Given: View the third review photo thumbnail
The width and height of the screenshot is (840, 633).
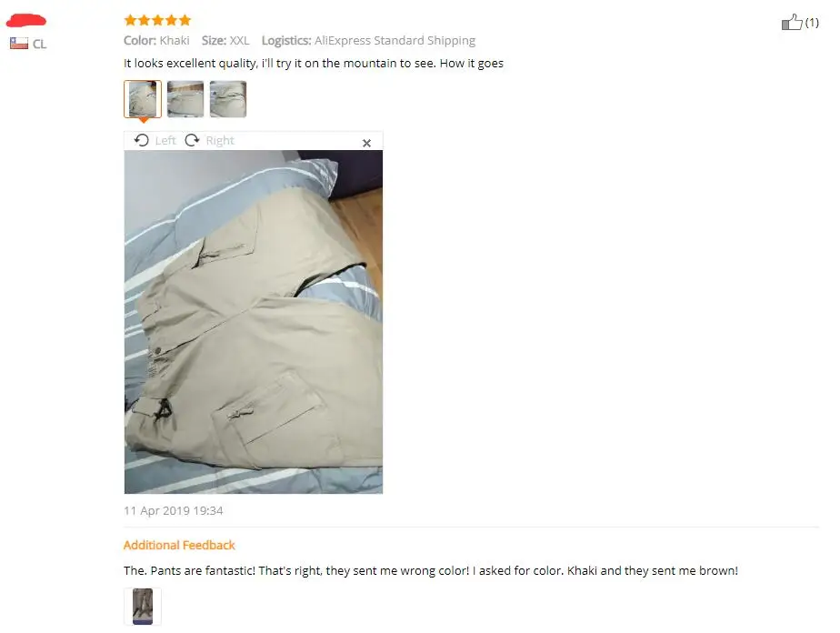Looking at the screenshot, I should 228,98.
